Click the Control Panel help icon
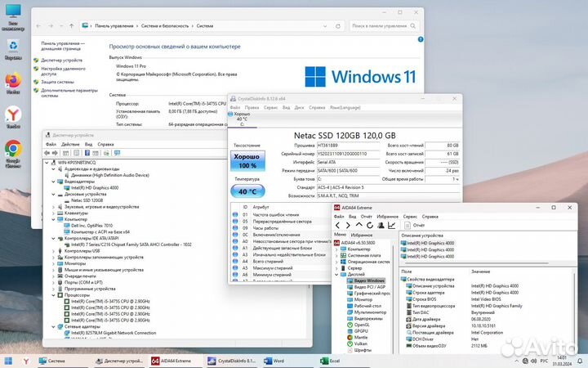This screenshot has height=368, width=588. coord(421,39)
